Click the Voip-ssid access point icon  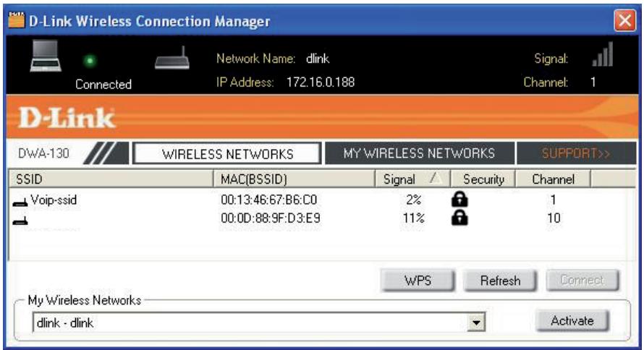[x=20, y=202]
